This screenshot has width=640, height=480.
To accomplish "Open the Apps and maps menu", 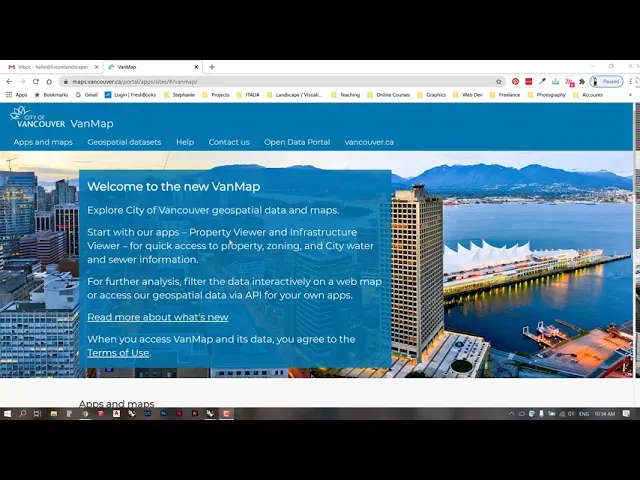I will 43,142.
